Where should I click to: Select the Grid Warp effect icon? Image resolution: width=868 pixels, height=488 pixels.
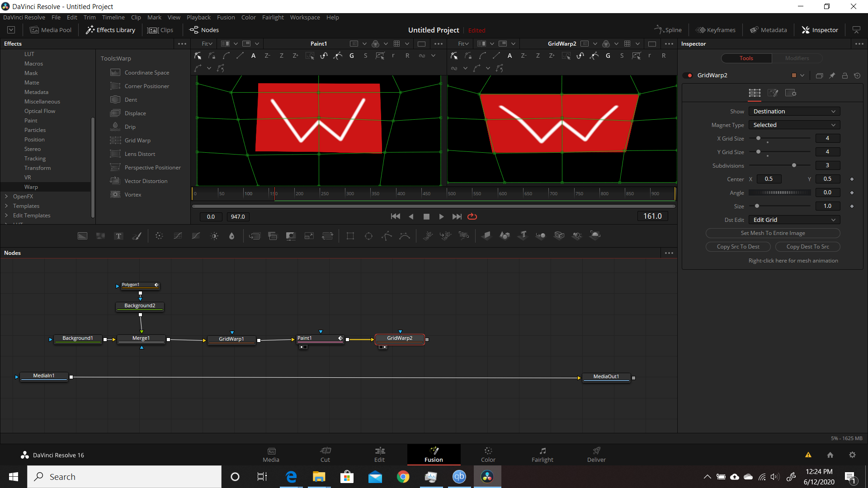115,141
